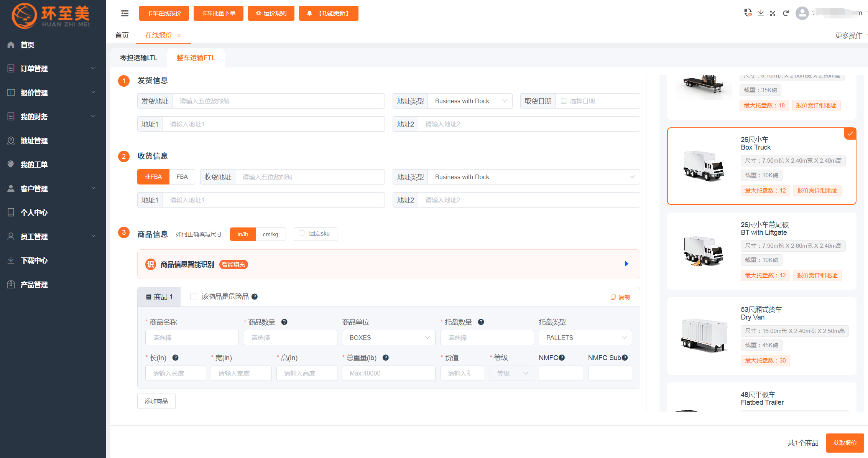868x458 pixels.
Task: Click the 添加商品 button
Action: (156, 401)
